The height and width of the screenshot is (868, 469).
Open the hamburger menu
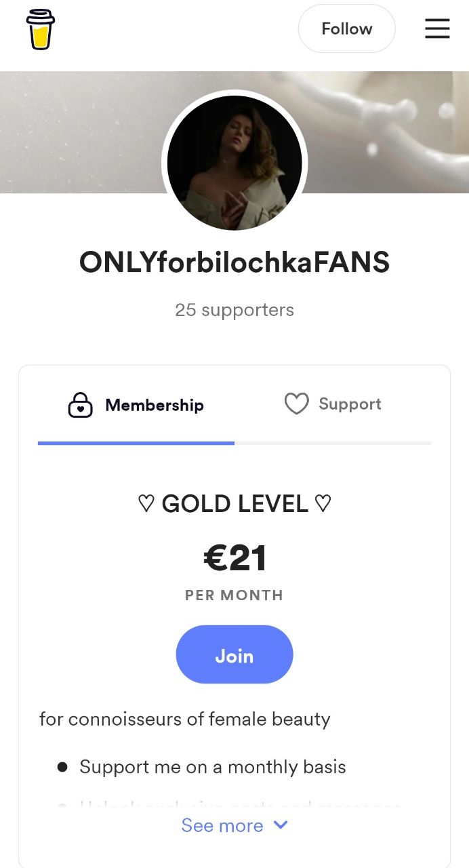[x=437, y=28]
